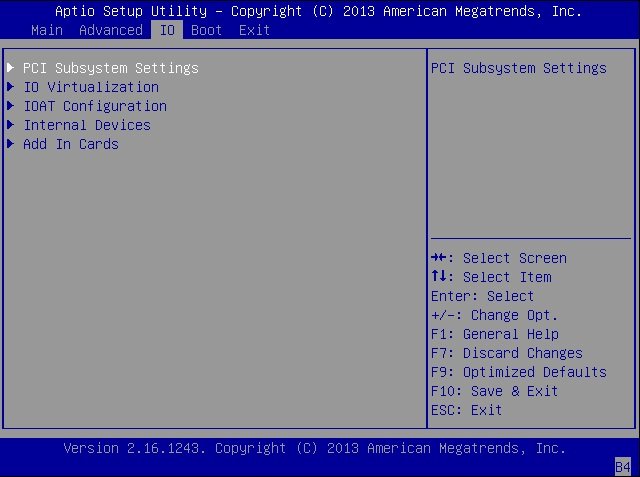Image resolution: width=640 pixels, height=477 pixels.
Task: Click the Select Screen key hint
Action: [x=499, y=258]
